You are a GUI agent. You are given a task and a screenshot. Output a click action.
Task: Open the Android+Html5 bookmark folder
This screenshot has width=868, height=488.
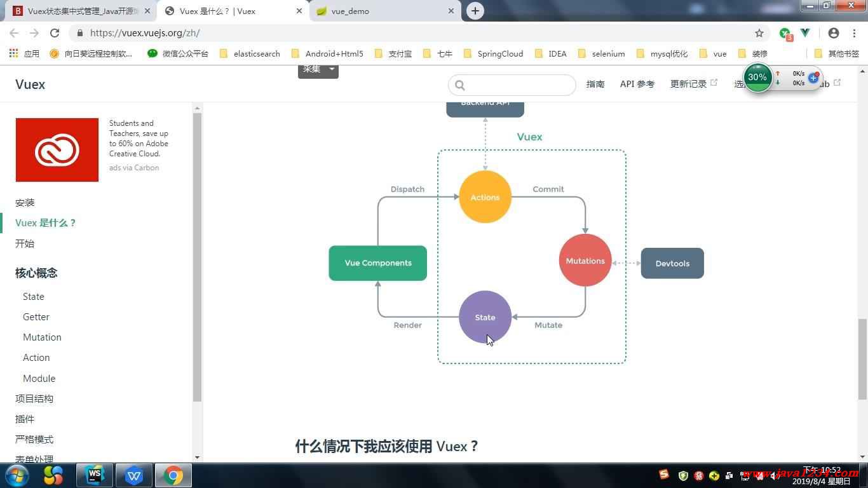[327, 53]
